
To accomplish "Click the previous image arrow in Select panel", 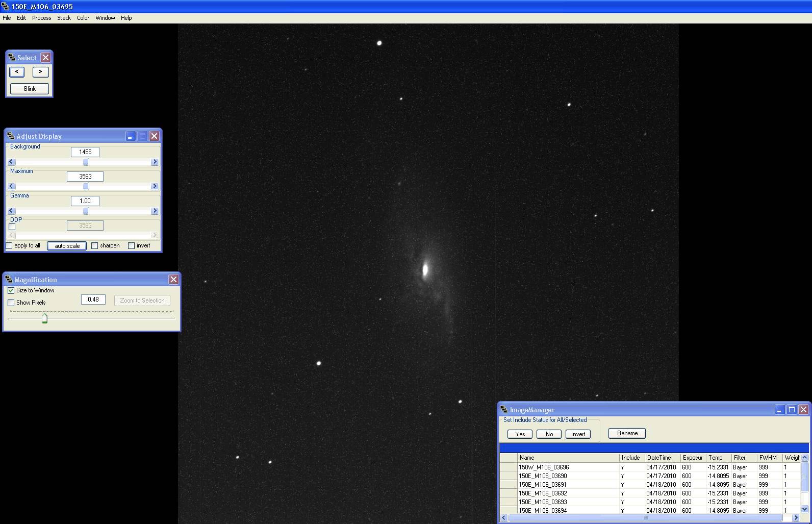I will coord(17,72).
